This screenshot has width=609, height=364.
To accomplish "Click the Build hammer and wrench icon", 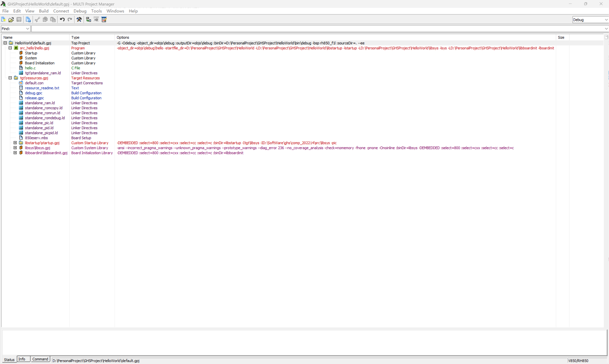I will [x=79, y=20].
